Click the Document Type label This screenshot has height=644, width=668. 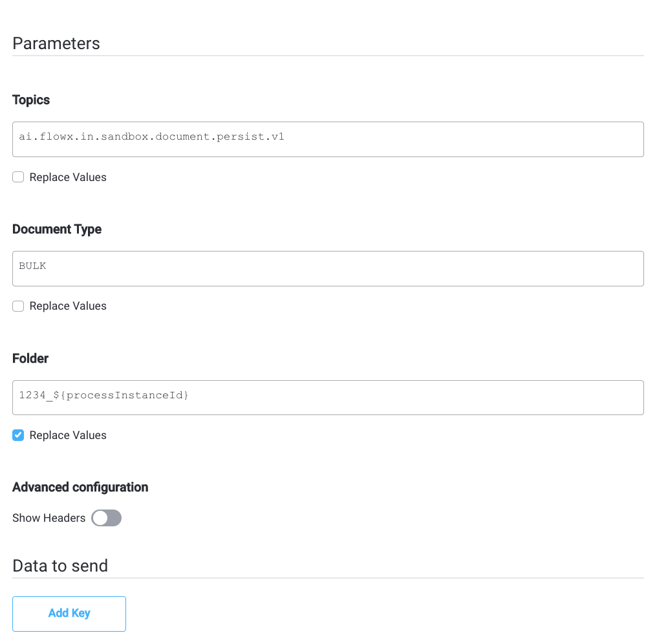57,229
